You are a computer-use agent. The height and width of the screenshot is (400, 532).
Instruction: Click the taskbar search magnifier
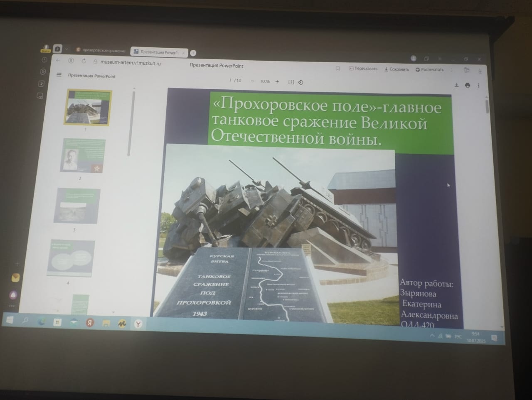pos(25,321)
